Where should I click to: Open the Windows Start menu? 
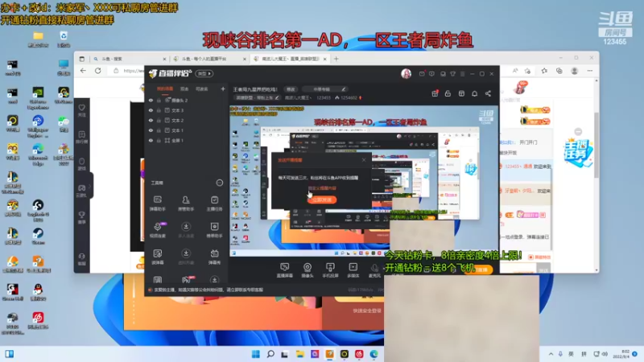point(255,354)
